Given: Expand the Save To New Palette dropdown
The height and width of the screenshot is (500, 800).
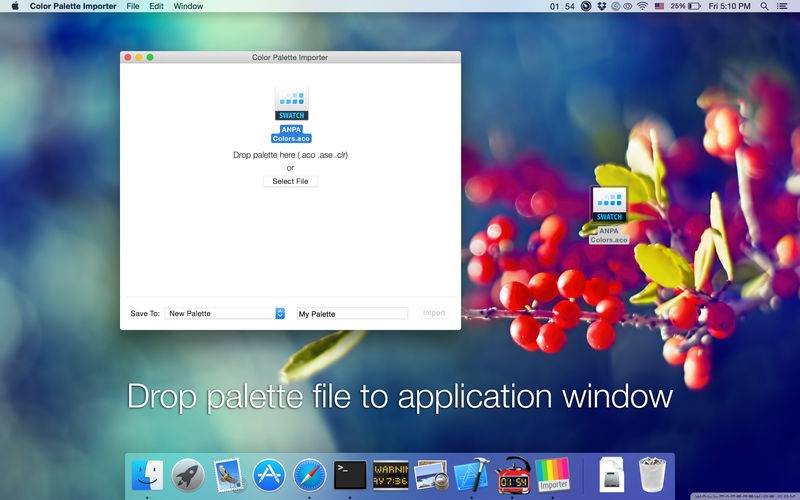Looking at the screenshot, I should point(225,313).
